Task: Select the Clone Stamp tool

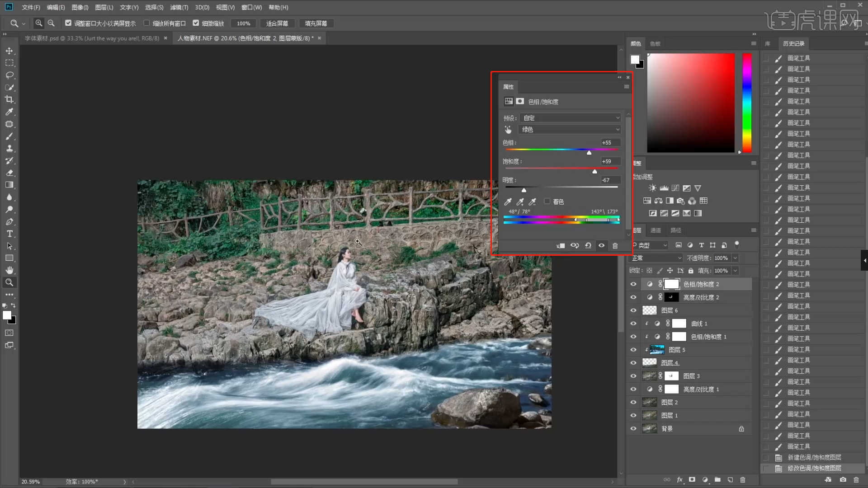Action: pyautogui.click(x=9, y=148)
